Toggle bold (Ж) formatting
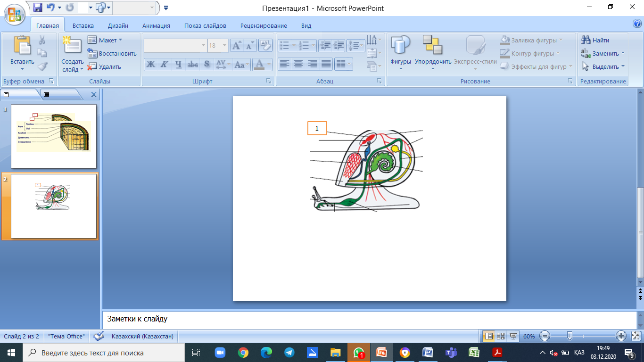Image resolution: width=644 pixels, height=362 pixels. tap(151, 65)
